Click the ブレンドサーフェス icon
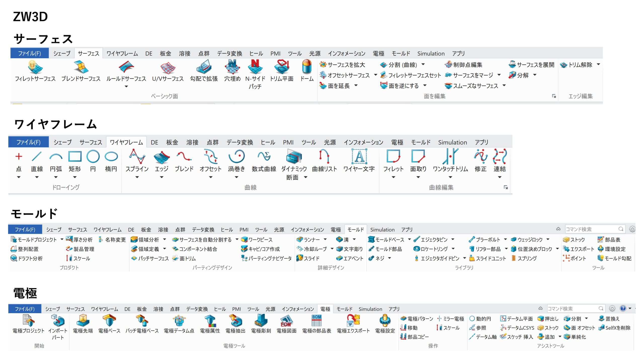This screenshot has width=644, height=362. (x=81, y=67)
